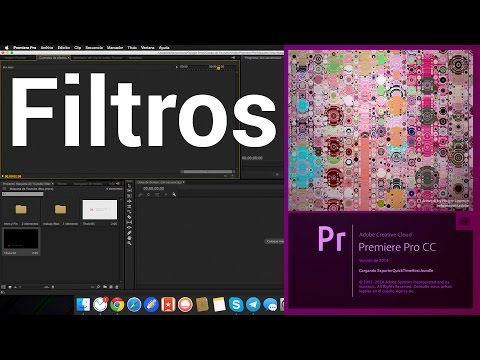Open the Marcador menu
This screenshot has width=480, height=360.
tap(115, 48)
